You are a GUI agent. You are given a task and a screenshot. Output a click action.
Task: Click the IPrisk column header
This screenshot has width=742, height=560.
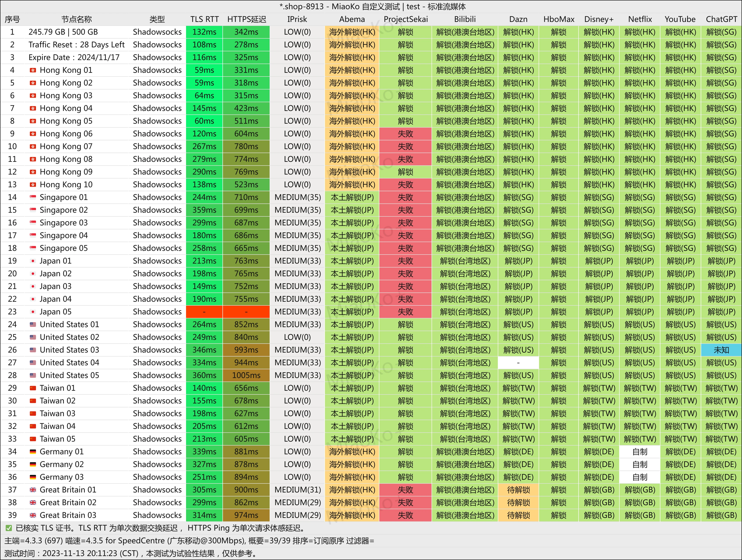(x=297, y=20)
